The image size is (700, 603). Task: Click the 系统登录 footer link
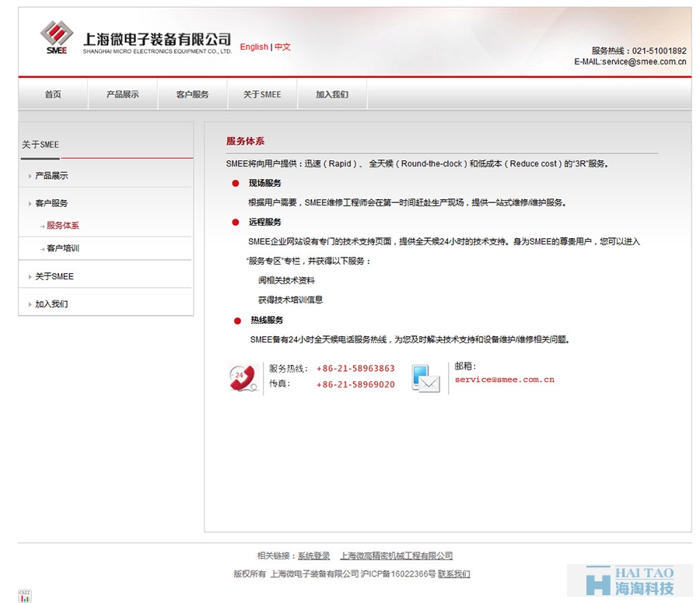[314, 556]
